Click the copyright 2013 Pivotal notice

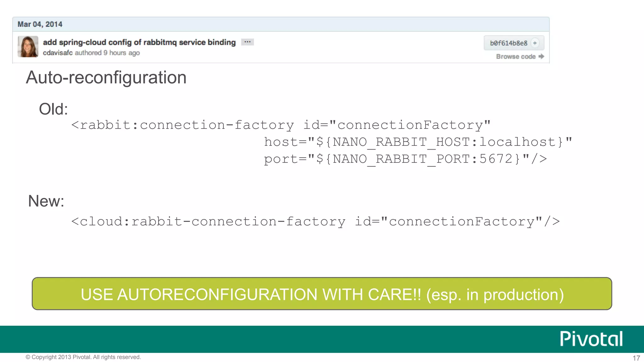[x=83, y=357]
